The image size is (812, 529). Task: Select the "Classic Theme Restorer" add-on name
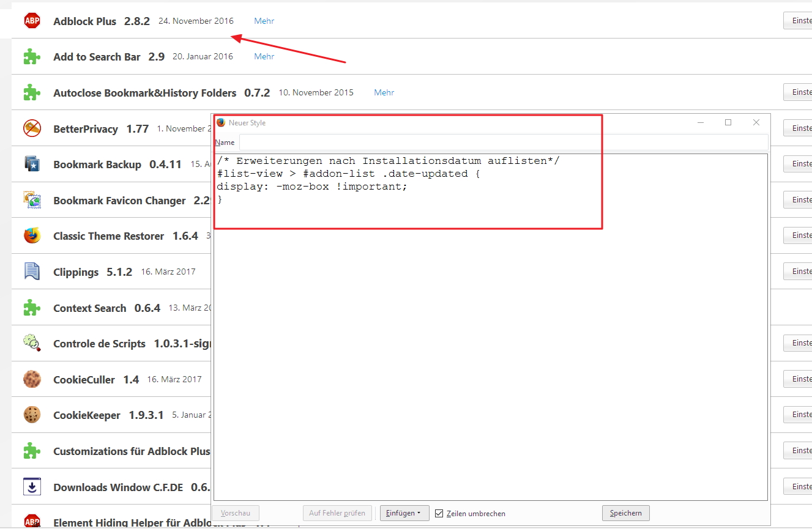pyautogui.click(x=109, y=236)
